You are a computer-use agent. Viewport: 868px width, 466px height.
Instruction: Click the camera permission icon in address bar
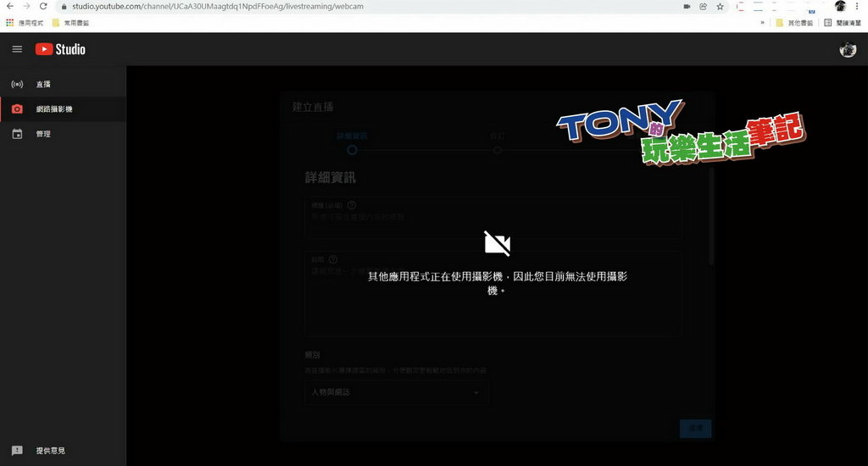[687, 7]
